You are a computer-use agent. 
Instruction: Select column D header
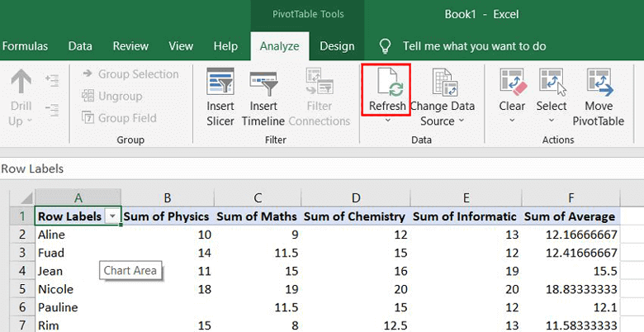click(x=355, y=197)
